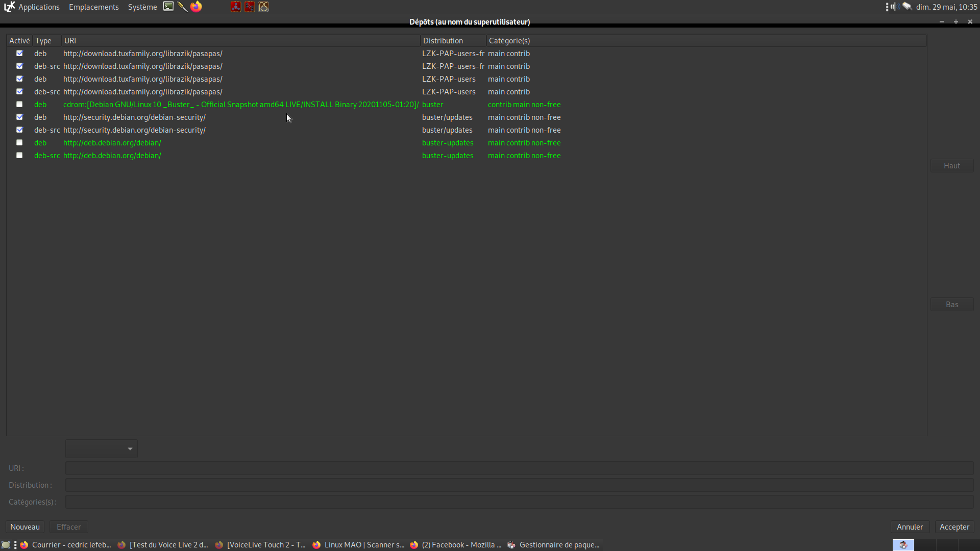
Task: Open the Système menu
Action: click(142, 7)
